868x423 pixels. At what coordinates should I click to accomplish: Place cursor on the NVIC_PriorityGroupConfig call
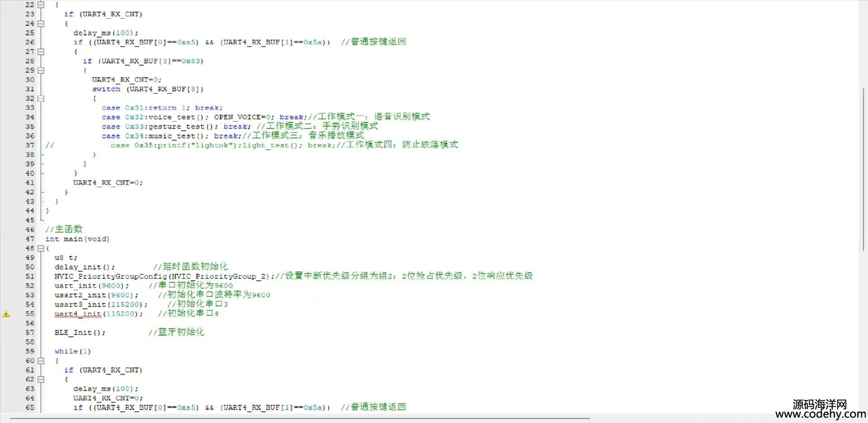[110, 277]
